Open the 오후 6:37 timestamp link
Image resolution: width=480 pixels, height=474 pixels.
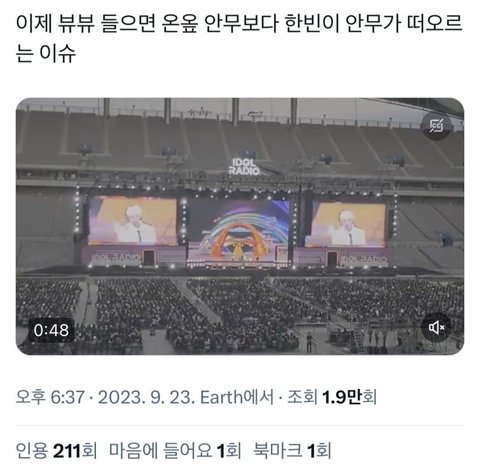click(x=50, y=397)
